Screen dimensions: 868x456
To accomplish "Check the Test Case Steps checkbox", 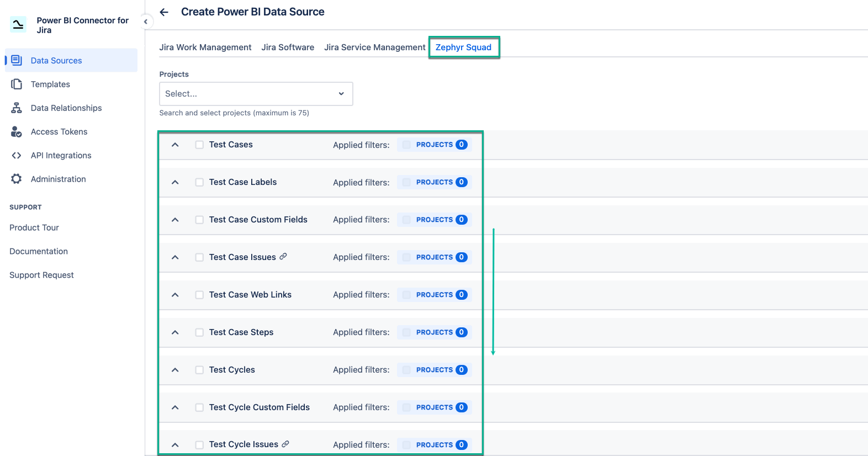I will (x=199, y=332).
